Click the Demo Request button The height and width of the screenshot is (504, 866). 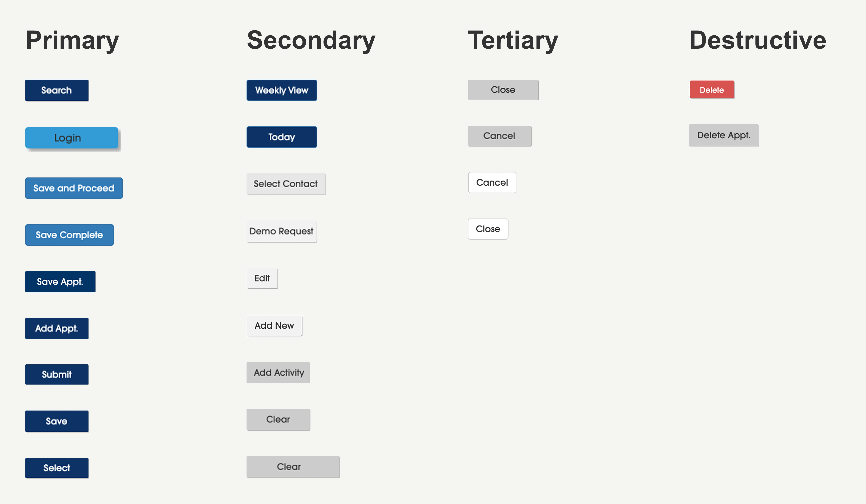[x=281, y=231]
